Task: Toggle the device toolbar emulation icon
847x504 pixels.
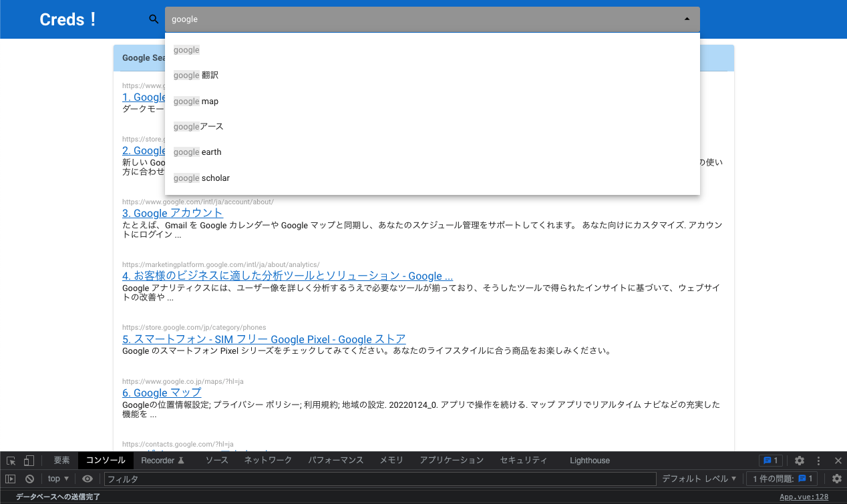Action: point(27,460)
